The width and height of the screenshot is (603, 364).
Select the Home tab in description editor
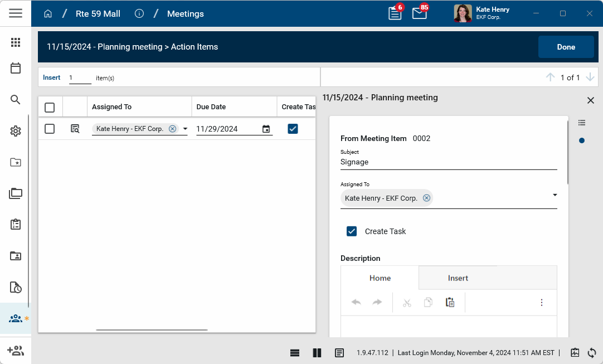(380, 278)
